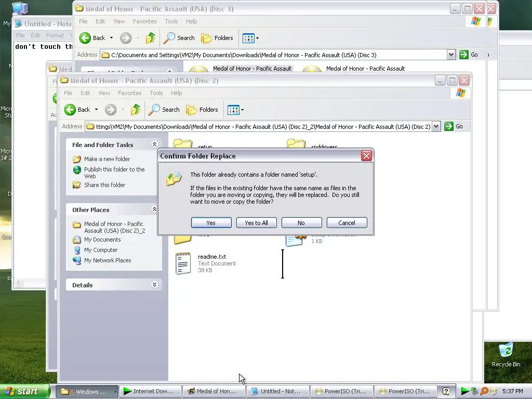Viewport: 532px width, 399px height.
Task: Click Forward arrow in Disc 3 window
Action: (126, 38)
